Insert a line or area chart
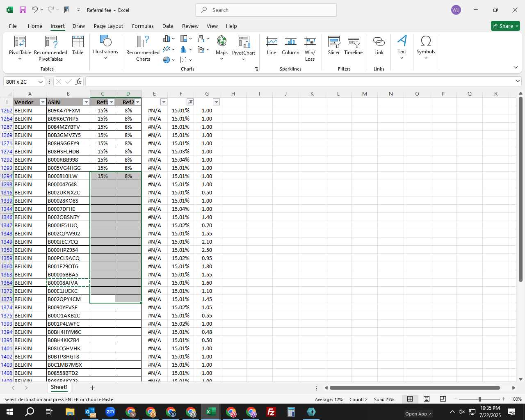This screenshot has height=420, width=525. 169,49
